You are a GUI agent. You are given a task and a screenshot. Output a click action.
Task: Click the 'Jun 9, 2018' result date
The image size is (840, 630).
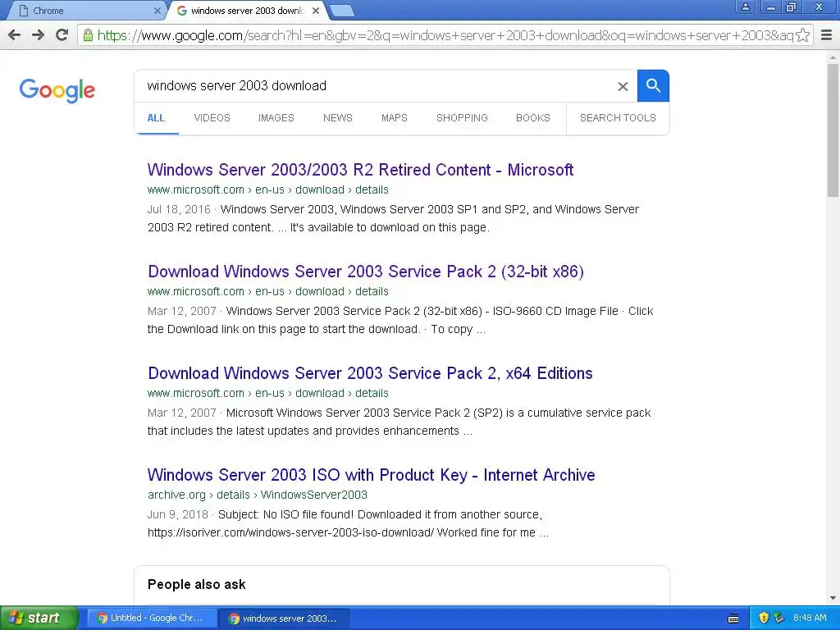coord(178,515)
